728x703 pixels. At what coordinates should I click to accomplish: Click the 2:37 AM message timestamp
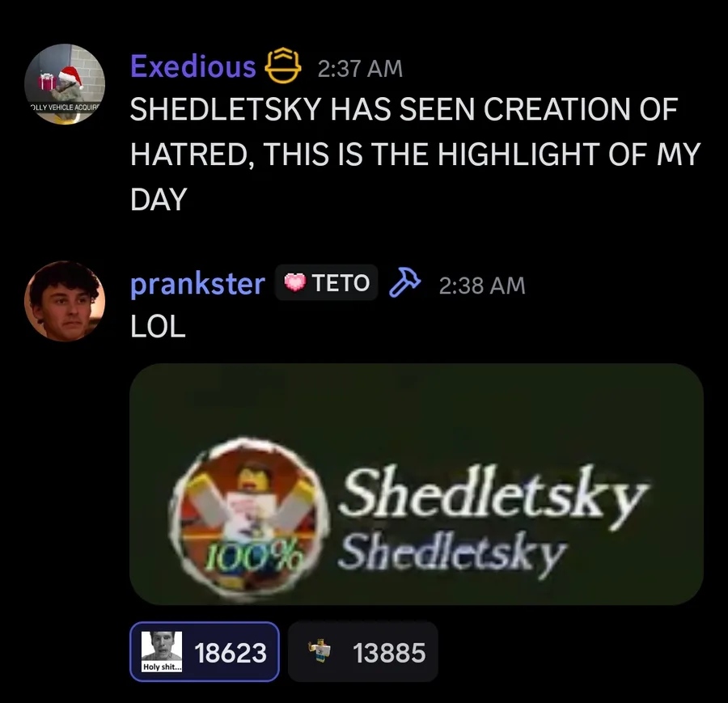coord(360,69)
